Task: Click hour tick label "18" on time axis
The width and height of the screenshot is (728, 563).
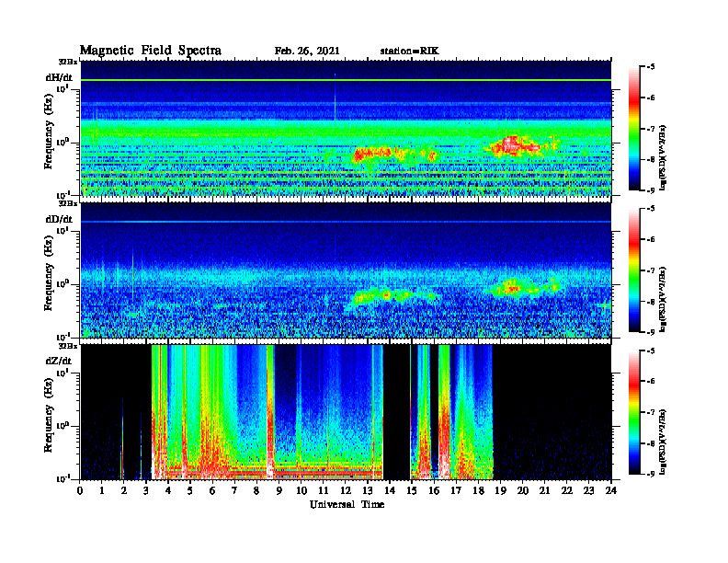Action: (x=478, y=490)
